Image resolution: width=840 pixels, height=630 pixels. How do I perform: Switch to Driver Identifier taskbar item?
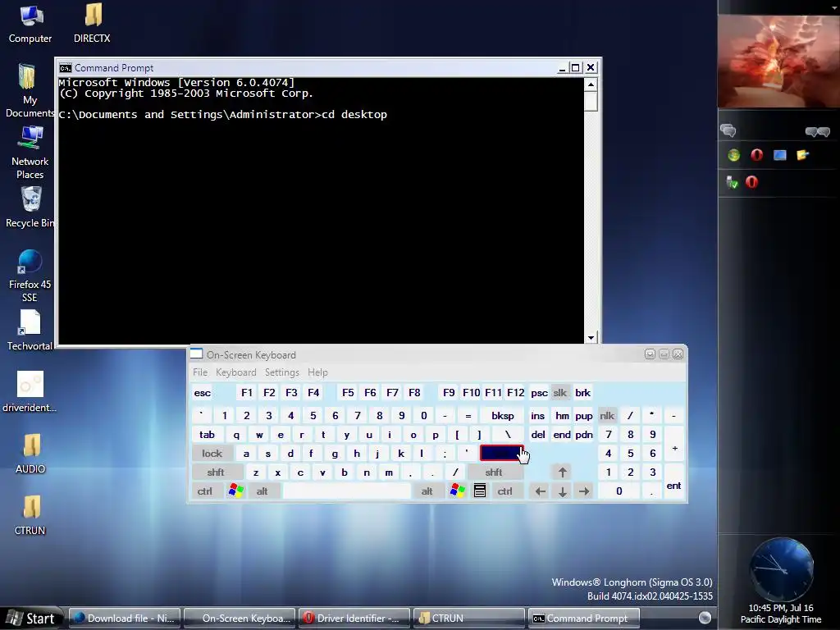pos(354,619)
